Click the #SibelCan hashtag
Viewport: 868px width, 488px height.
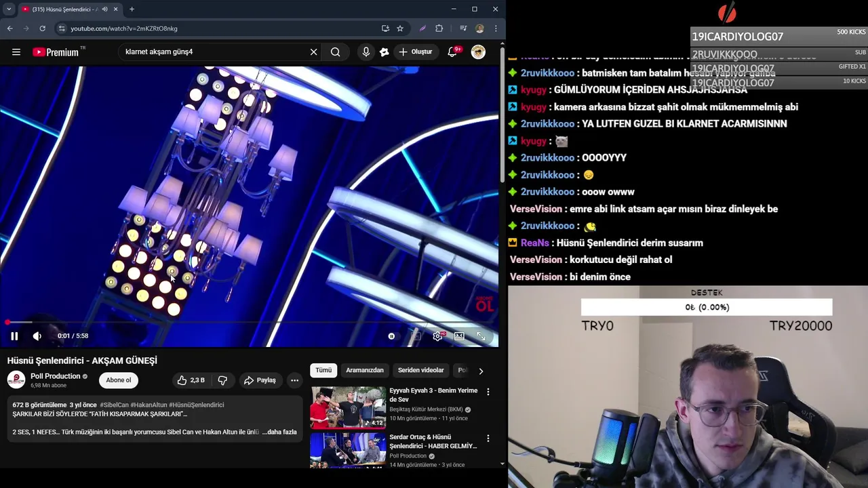(114, 405)
